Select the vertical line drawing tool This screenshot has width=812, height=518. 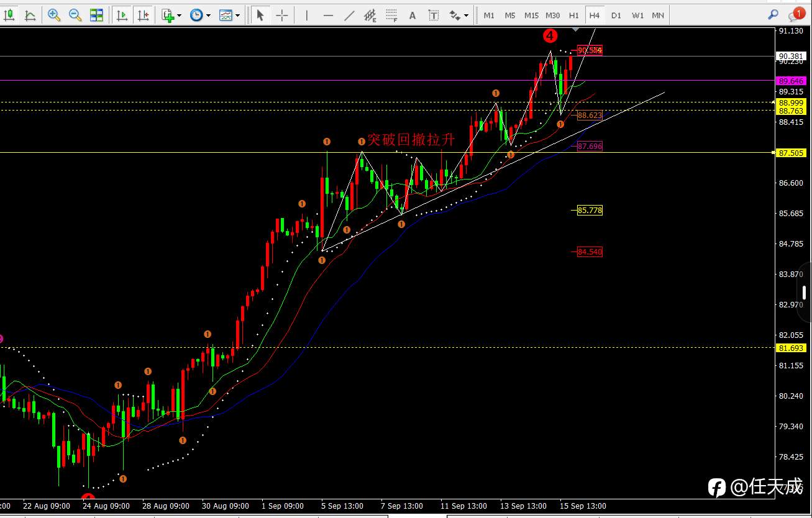coord(306,16)
